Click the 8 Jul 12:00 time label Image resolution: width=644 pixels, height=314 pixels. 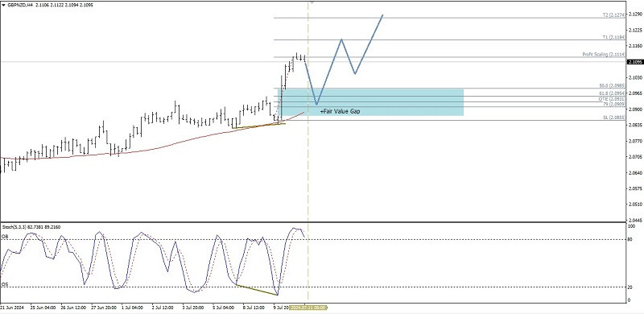click(x=254, y=308)
